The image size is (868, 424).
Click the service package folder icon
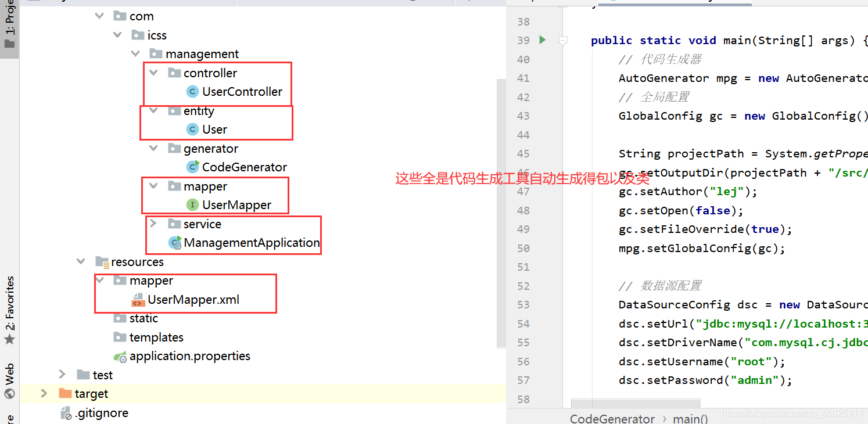tap(174, 224)
